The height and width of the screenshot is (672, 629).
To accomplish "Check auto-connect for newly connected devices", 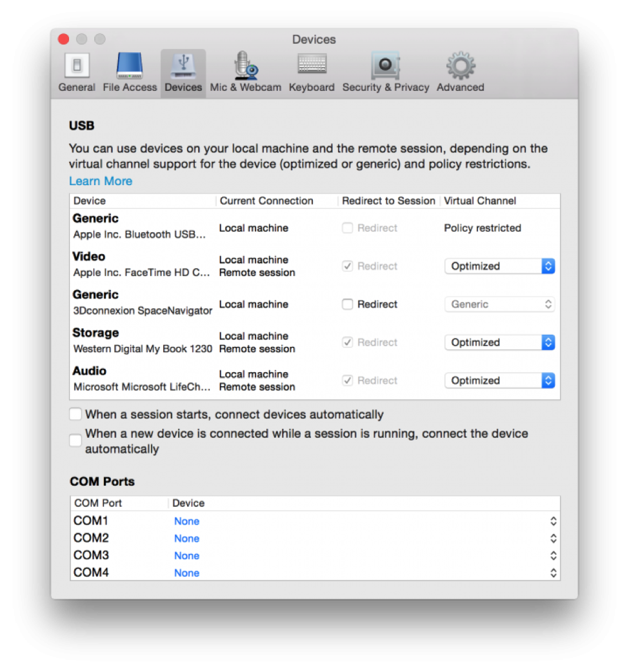I will (75, 440).
